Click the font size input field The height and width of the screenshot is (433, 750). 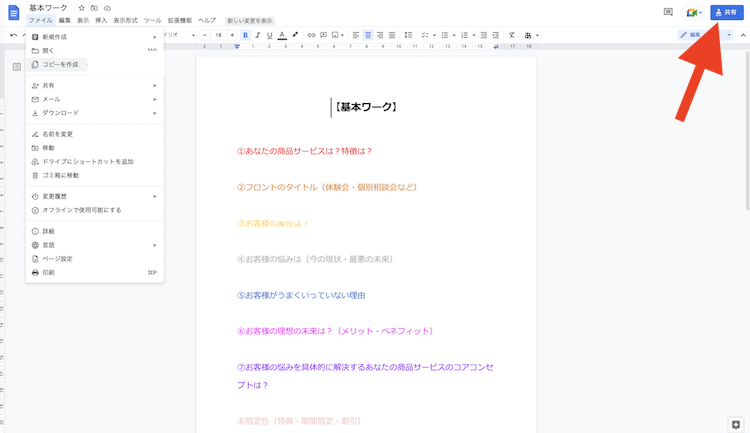coord(219,35)
